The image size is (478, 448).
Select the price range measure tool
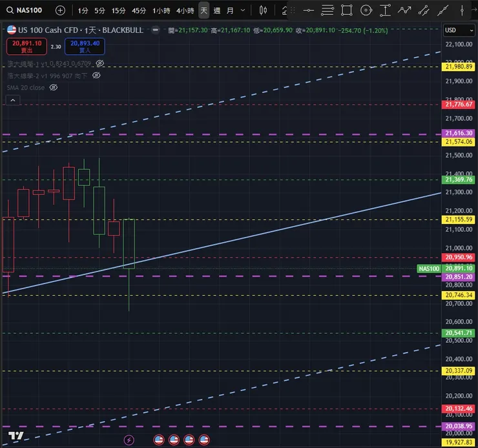click(385, 10)
